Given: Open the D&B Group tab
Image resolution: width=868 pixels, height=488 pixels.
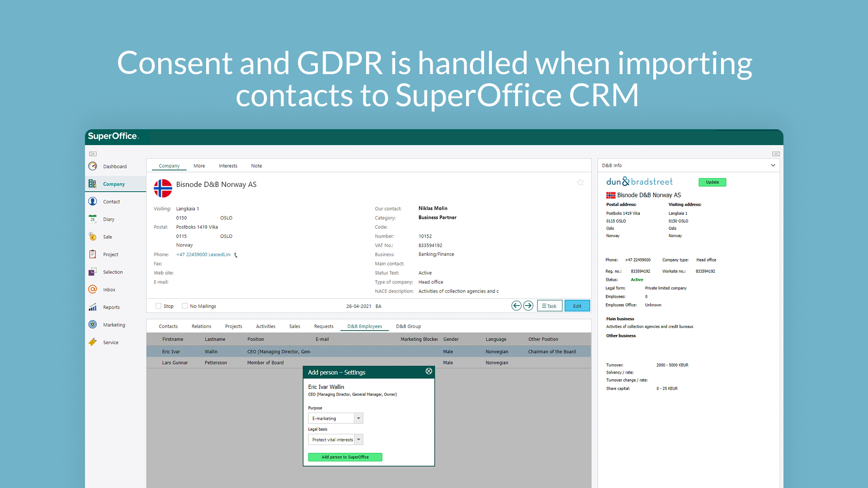Looking at the screenshot, I should click(408, 326).
